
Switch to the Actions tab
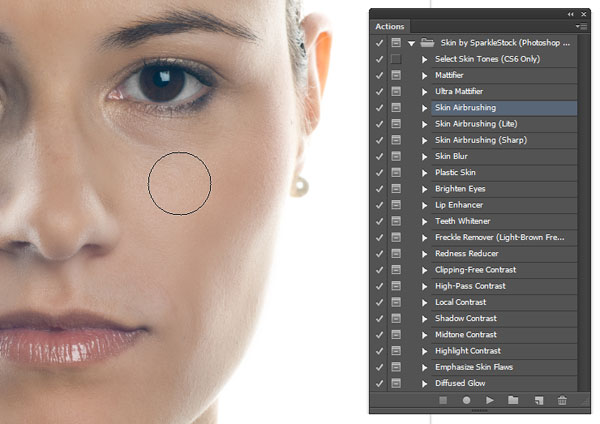(390, 26)
